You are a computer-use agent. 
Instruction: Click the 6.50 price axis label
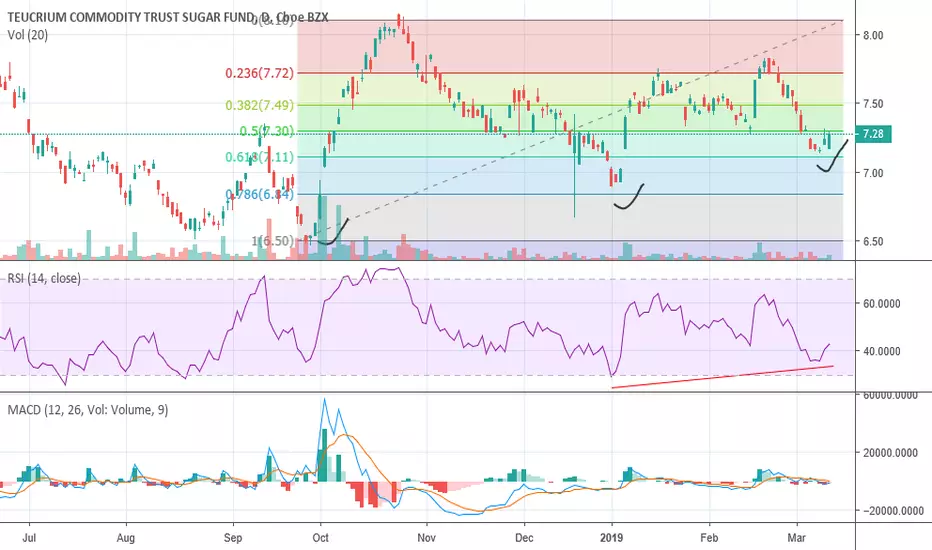873,241
